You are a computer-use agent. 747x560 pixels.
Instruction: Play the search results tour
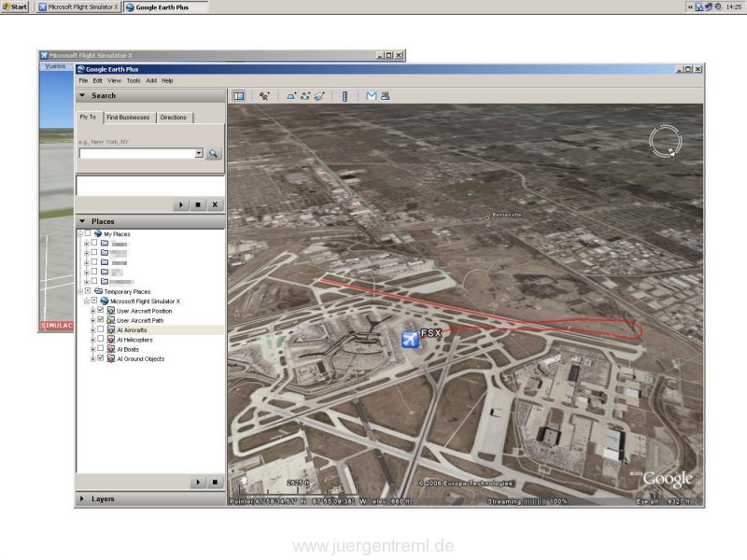(180, 204)
